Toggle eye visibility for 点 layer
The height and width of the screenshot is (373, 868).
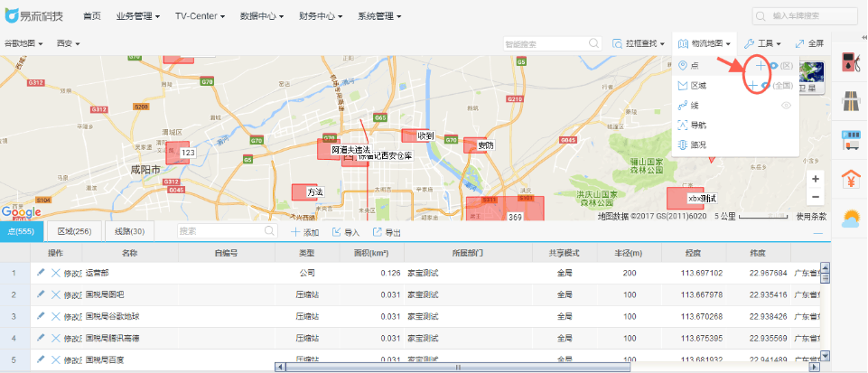(x=774, y=65)
